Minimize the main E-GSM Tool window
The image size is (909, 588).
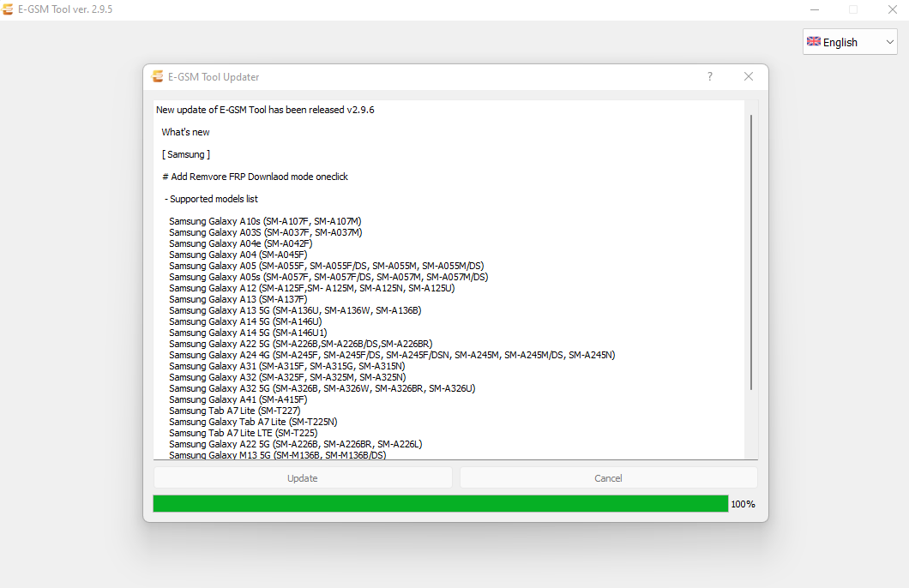[x=815, y=9]
